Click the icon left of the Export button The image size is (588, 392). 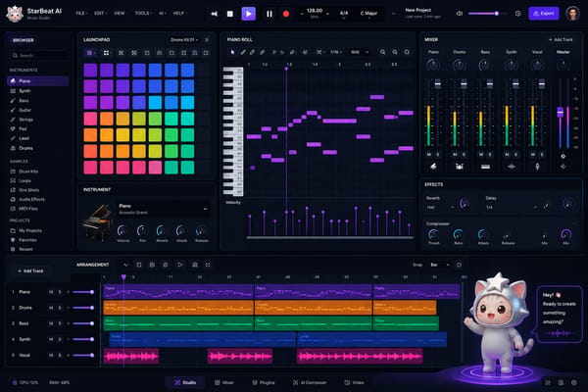pyautogui.click(x=517, y=14)
